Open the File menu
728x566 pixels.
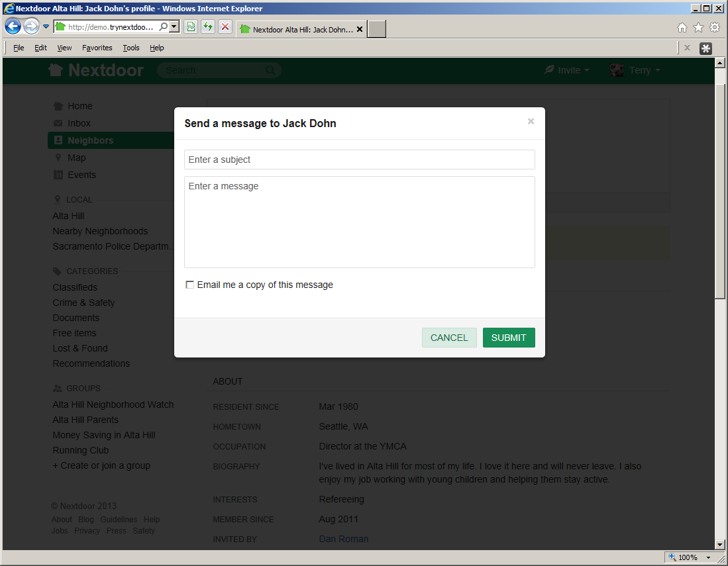coord(19,48)
